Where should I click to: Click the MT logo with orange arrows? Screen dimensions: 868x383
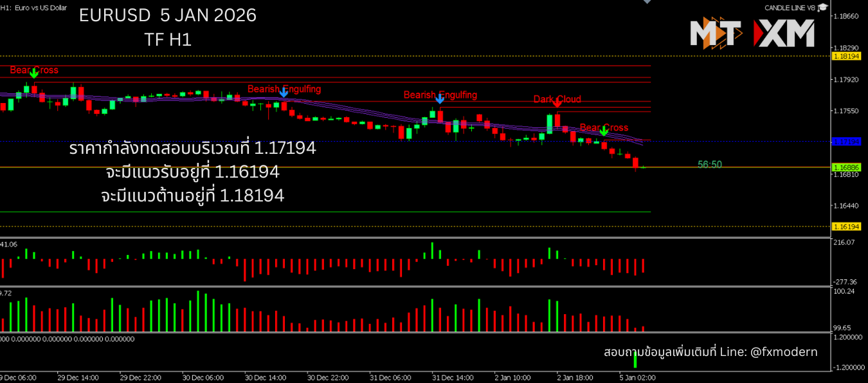(717, 33)
